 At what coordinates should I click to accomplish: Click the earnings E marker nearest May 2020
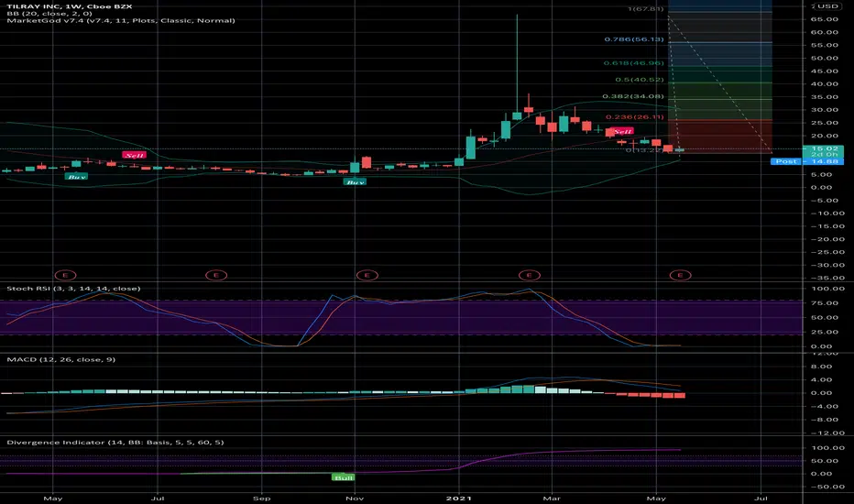pos(65,275)
